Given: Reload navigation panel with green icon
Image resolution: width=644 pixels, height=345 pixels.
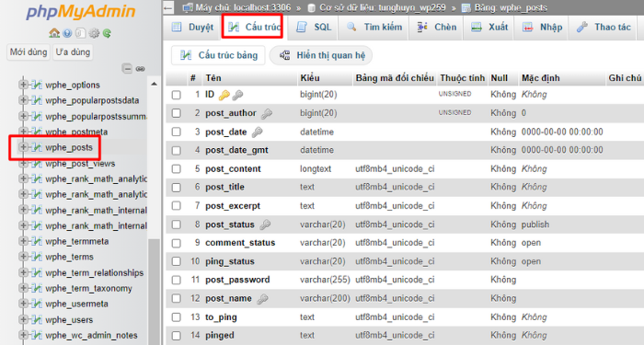Looking at the screenshot, I should tap(107, 33).
